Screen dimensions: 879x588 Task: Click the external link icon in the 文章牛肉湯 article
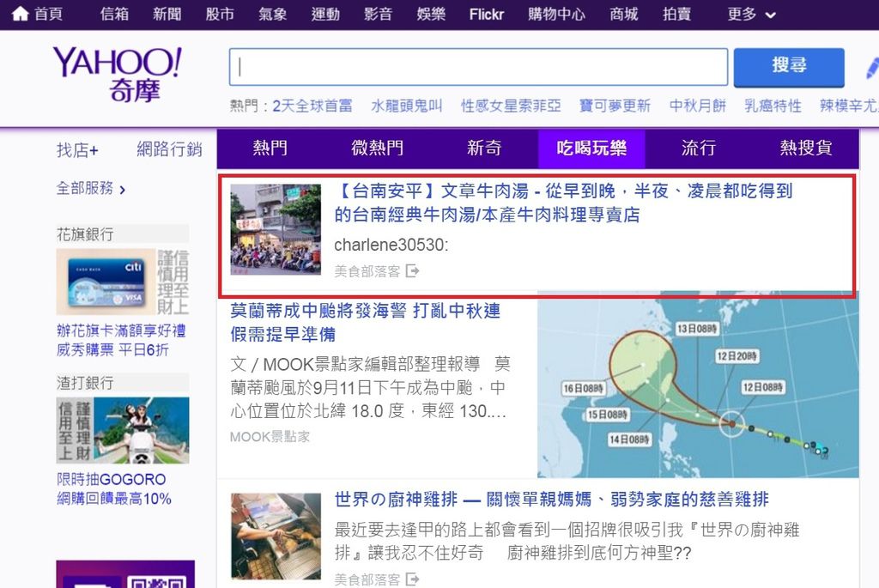pyautogui.click(x=412, y=271)
